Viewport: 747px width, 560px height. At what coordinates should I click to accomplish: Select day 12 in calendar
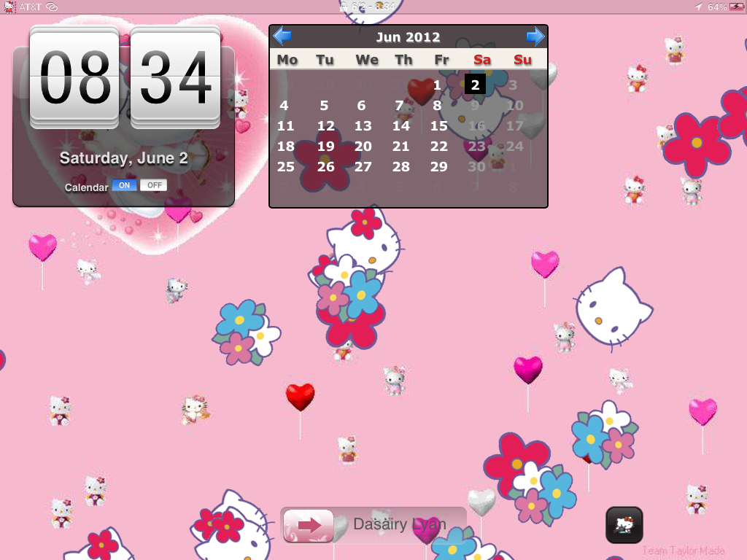pyautogui.click(x=326, y=125)
